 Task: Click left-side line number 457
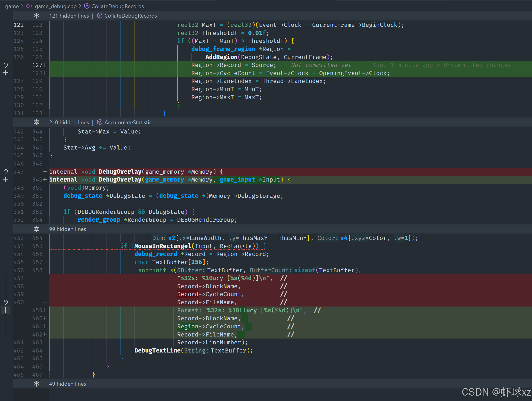[x=19, y=278]
